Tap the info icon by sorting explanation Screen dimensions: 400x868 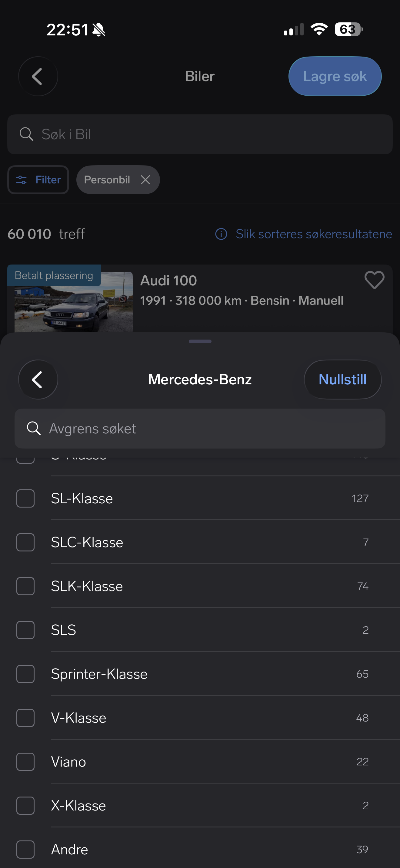[221, 234]
